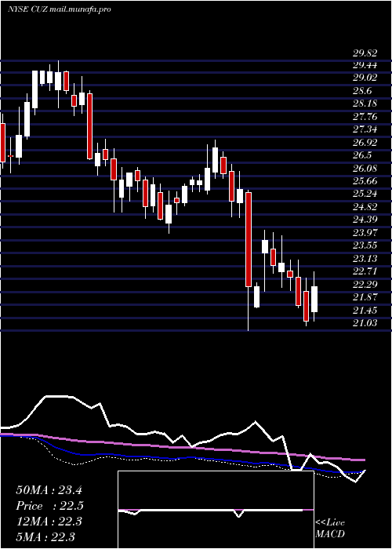Screen dimensions: 392x549
Task: Click the NYSE CUZ mail.munafa.pro title text
Action: [60, 9]
